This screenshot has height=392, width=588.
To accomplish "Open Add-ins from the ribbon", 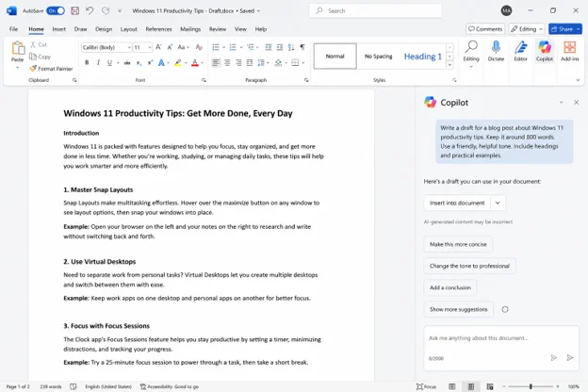I will (x=569, y=52).
